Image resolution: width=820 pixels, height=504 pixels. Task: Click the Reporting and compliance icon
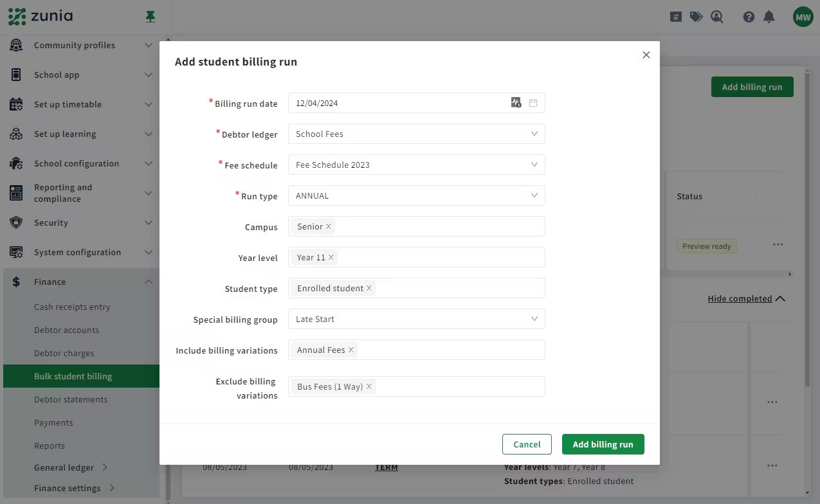16,193
